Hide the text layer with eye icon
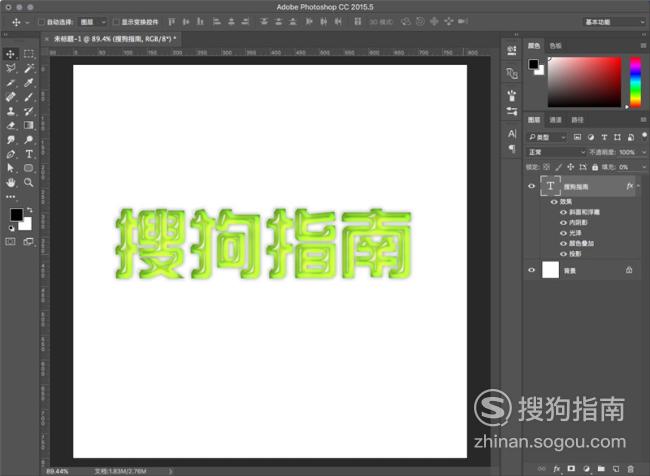Viewport: 650px width, 476px height. [531, 186]
